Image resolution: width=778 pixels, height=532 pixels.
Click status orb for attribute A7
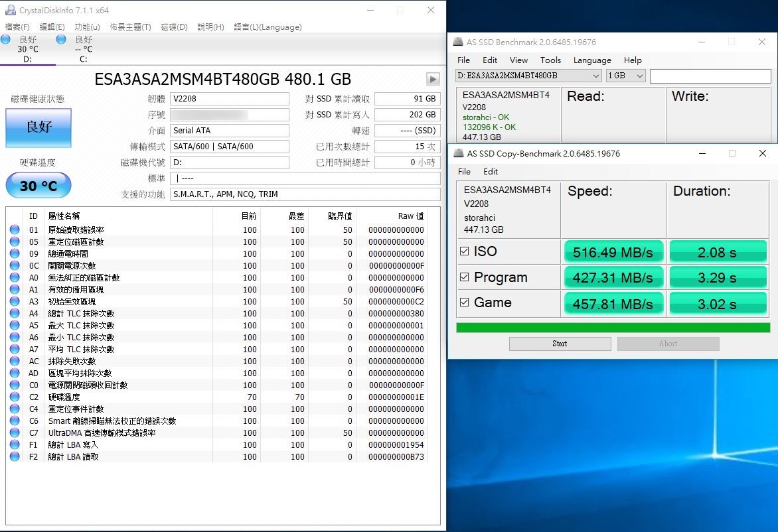pos(15,349)
